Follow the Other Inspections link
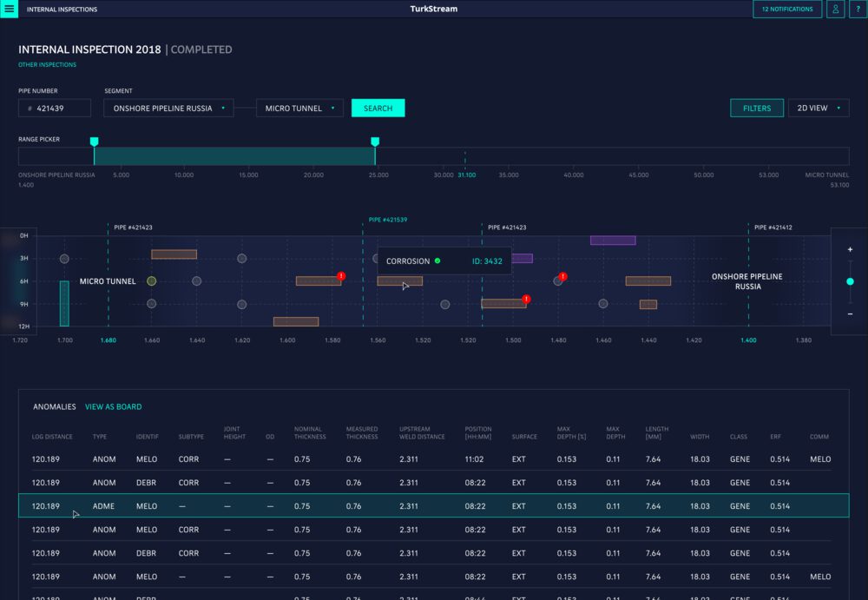This screenshot has width=868, height=600. 47,65
